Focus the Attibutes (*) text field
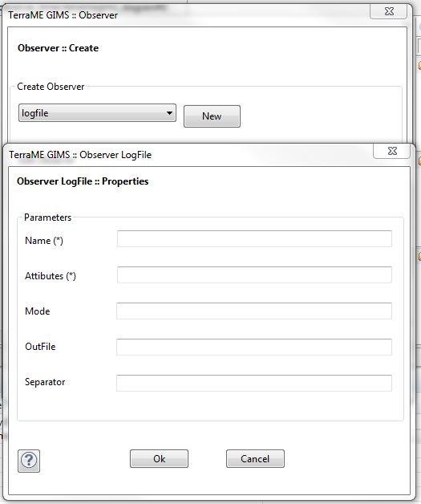The image size is (421, 504). tap(254, 274)
